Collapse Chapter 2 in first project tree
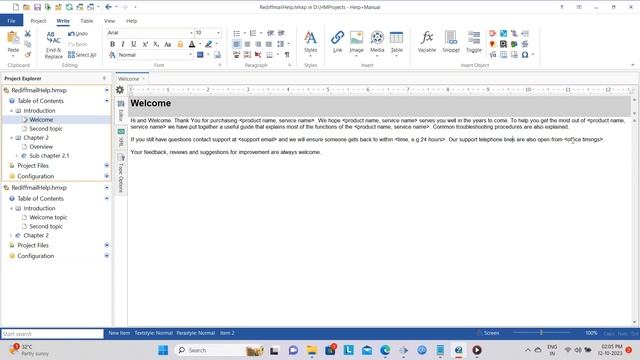This screenshot has width=640, height=360. (11, 138)
